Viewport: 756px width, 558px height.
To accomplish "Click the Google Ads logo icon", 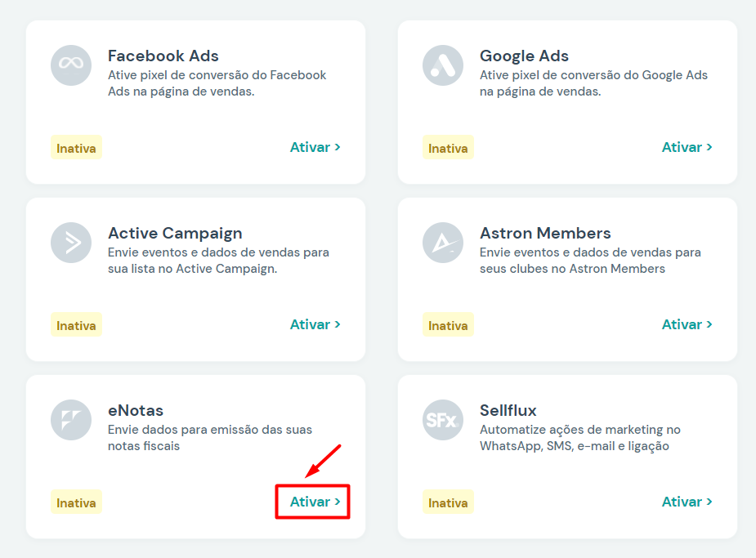I will [443, 65].
